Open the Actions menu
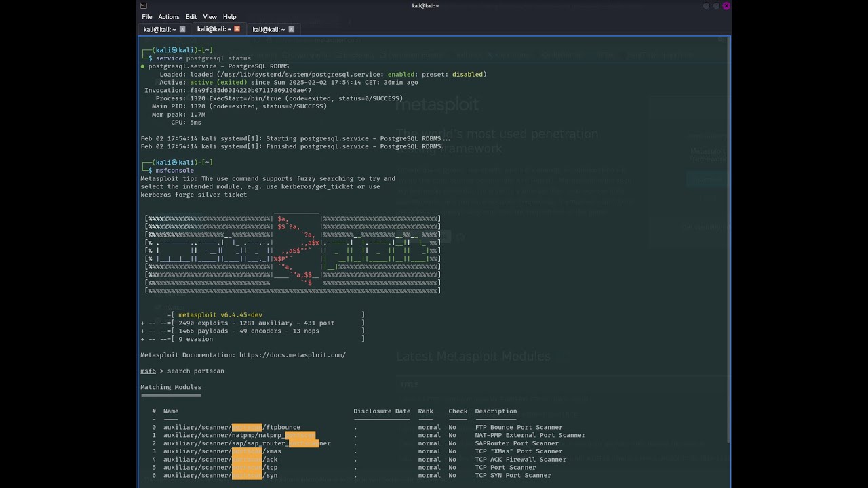This screenshot has width=868, height=488. [169, 17]
